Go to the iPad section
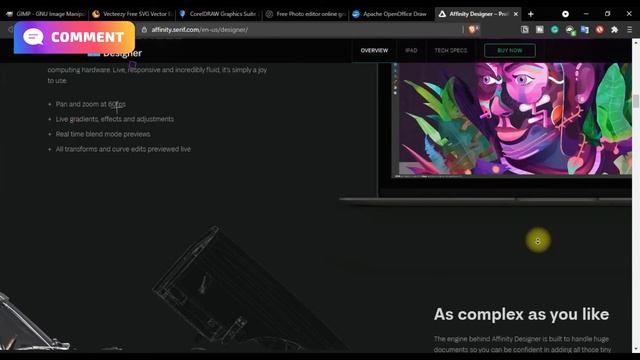The image size is (640, 360). (x=411, y=51)
